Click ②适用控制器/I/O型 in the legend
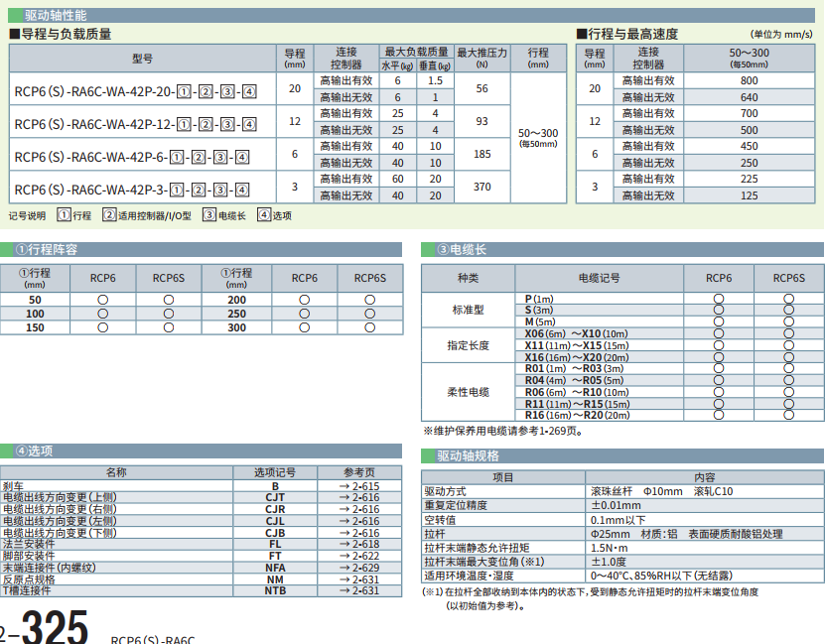The width and height of the screenshot is (825, 644). click(147, 215)
